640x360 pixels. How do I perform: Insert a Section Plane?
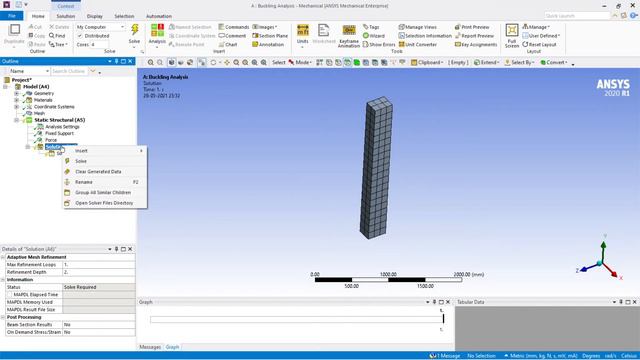tap(270, 36)
